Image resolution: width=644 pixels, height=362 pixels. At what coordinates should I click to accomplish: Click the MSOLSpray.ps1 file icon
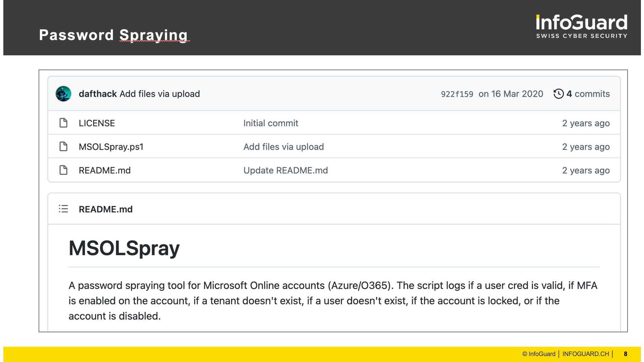pos(64,146)
